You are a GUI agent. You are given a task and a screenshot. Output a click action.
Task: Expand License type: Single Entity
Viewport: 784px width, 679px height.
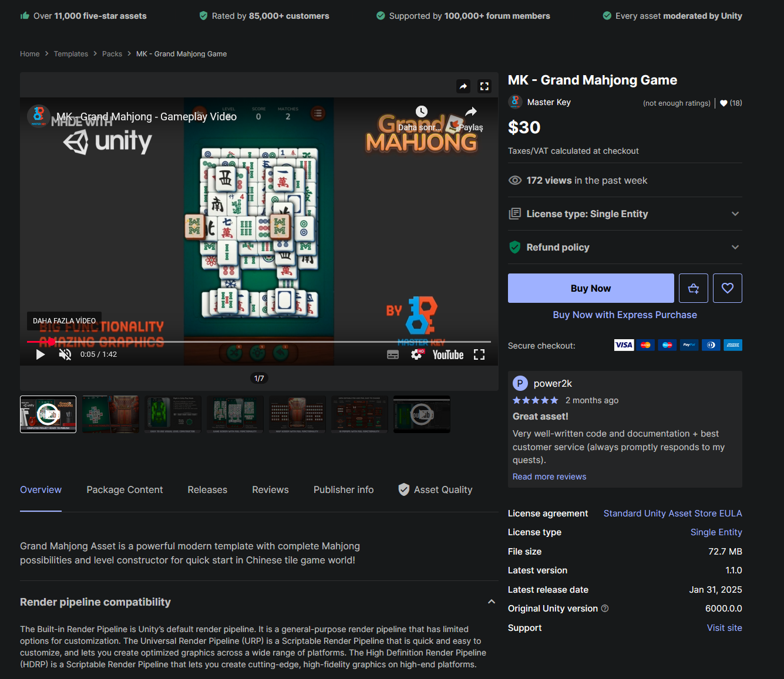(625, 214)
